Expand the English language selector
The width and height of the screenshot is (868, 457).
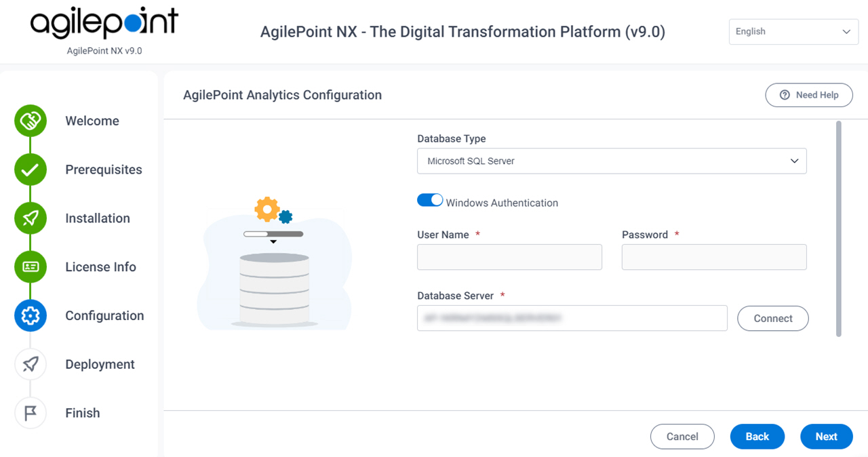[x=793, y=32]
